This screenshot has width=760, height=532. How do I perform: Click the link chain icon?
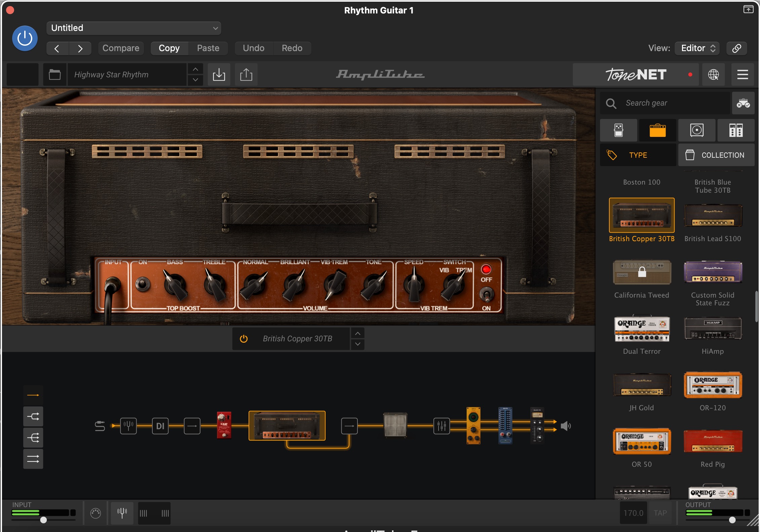[x=736, y=48]
